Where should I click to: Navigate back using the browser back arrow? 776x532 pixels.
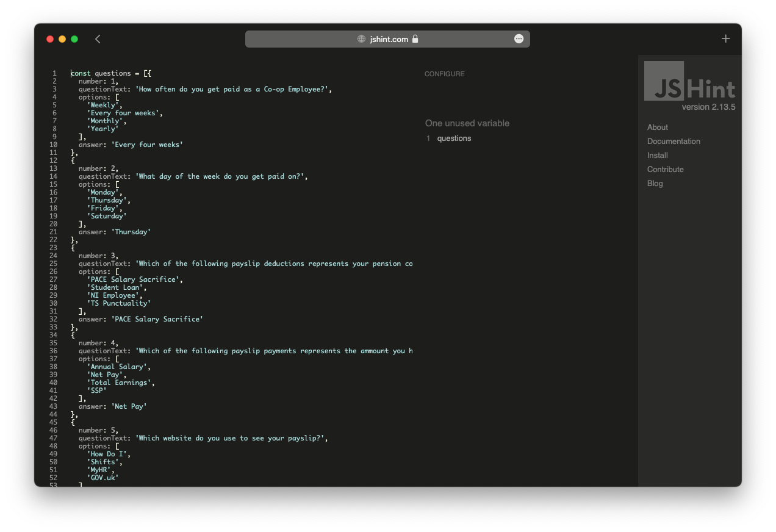[98, 38]
